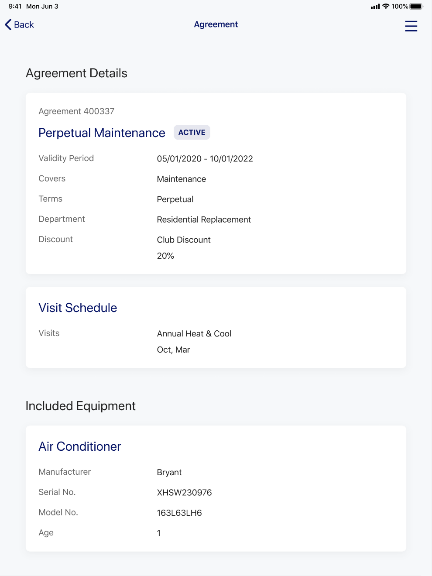Select the Agreement page title

click(x=216, y=24)
